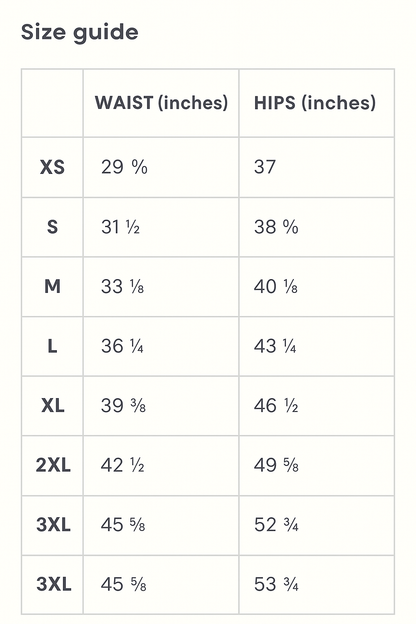Click the XS size row label
Viewport: 416px width, 624px height.
pyautogui.click(x=52, y=167)
